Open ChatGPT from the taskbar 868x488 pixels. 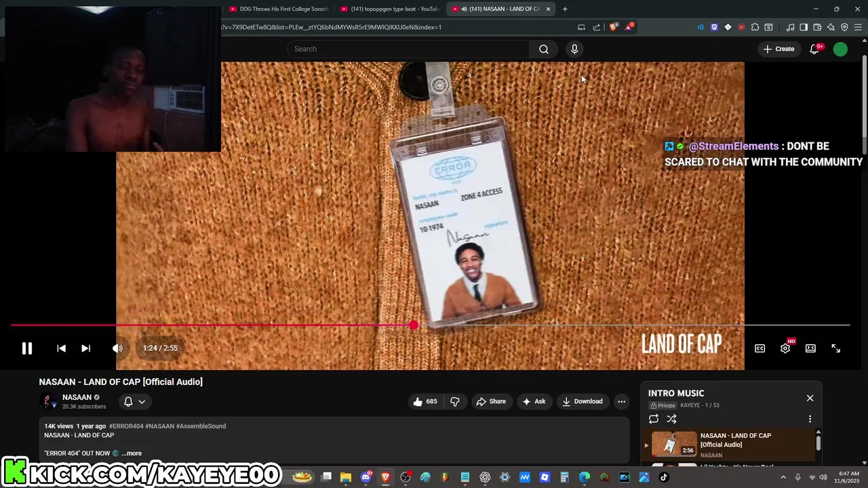485,477
